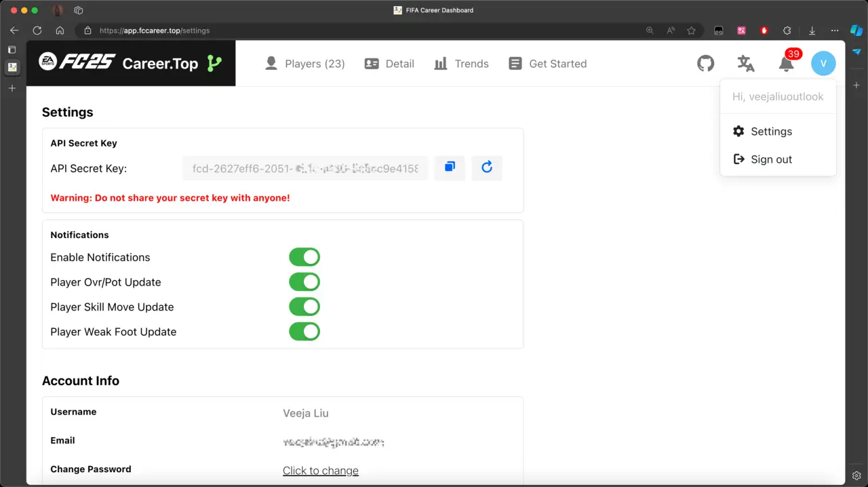
Task: Copy the API secret key
Action: click(450, 168)
